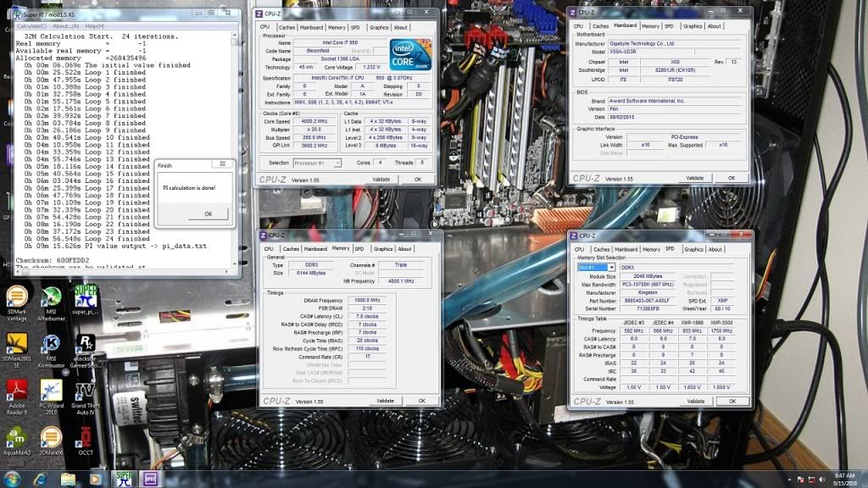
Task: Select Graphics tab in CPU-Z processor window
Action: (379, 27)
